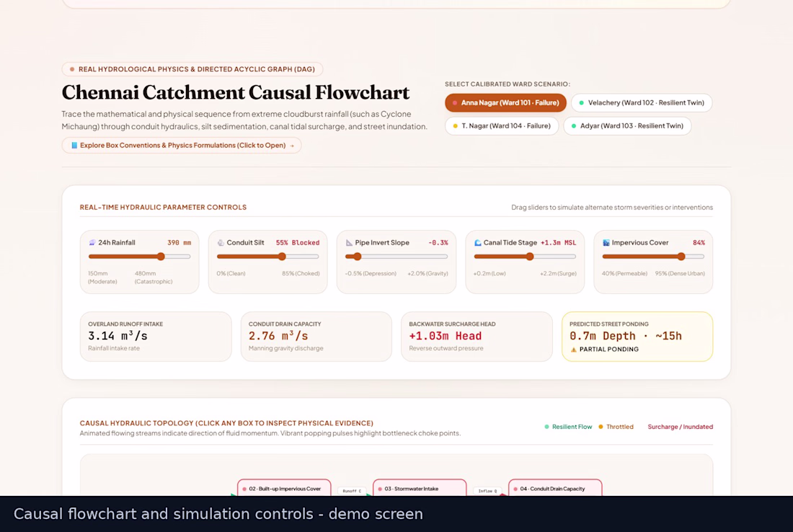Click the Conduit Silt slider handle
Image resolution: width=793 pixels, height=532 pixels.
[282, 257]
